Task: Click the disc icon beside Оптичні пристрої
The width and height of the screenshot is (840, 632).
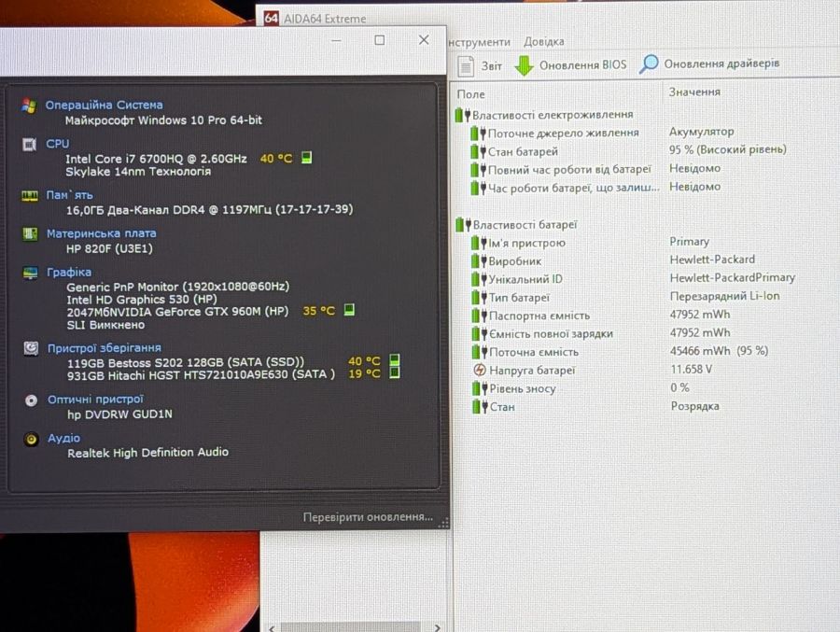Action: (x=31, y=400)
